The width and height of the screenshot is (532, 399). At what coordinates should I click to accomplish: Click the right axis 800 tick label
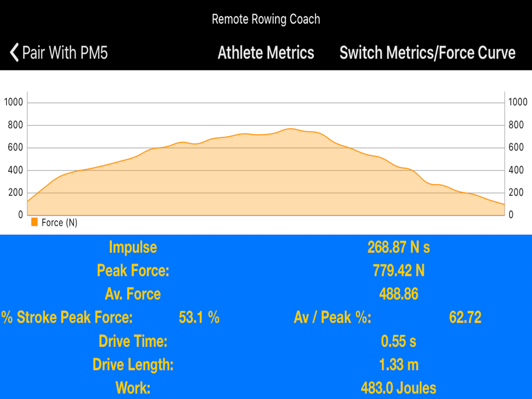point(516,125)
